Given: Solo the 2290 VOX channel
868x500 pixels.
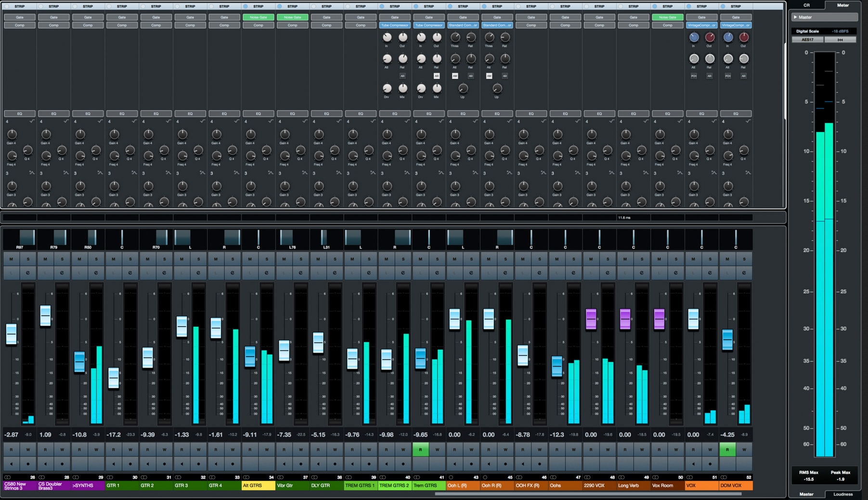Looking at the screenshot, I should [x=608, y=259].
